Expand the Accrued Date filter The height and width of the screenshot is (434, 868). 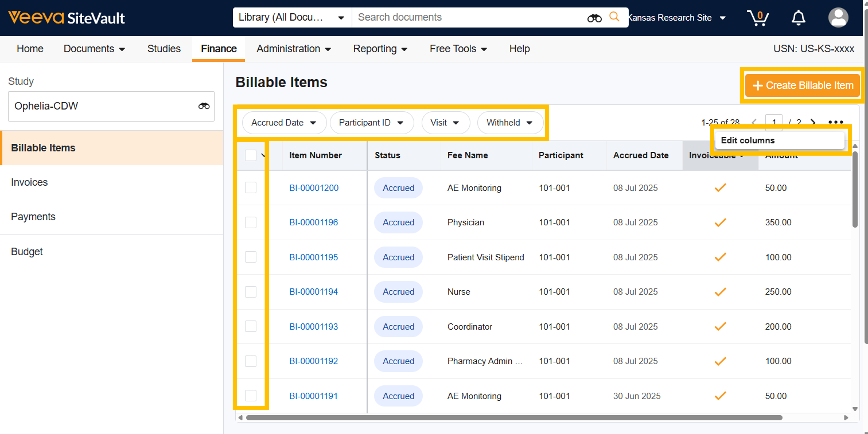click(x=284, y=123)
